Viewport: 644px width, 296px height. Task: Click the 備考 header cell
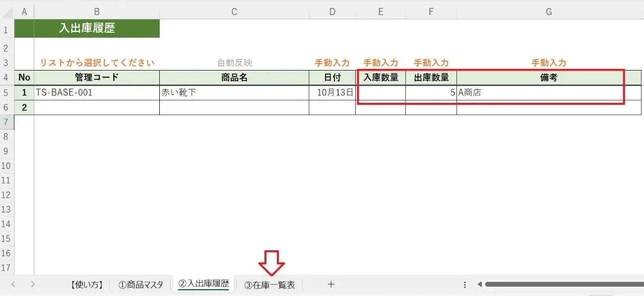tap(549, 77)
